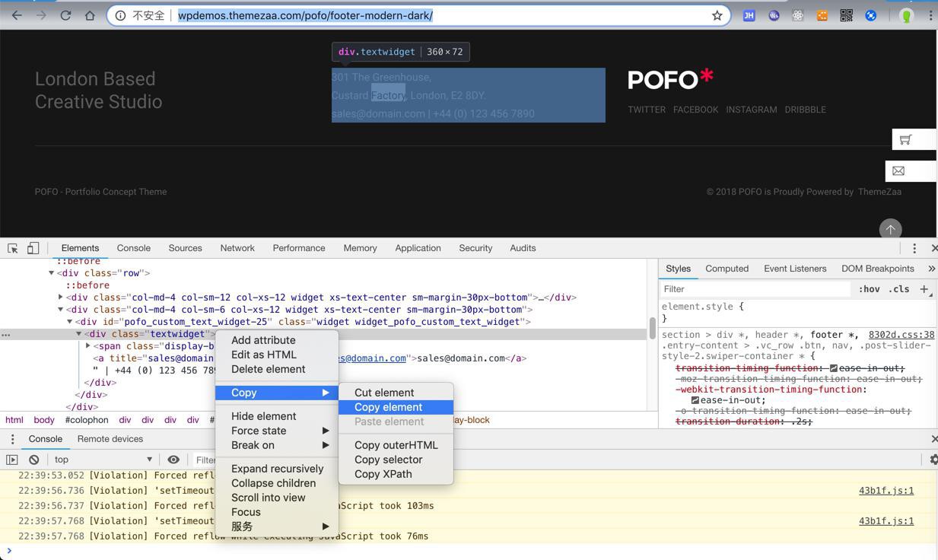Image resolution: width=938 pixels, height=560 pixels.
Task: Click the browser forward arrow
Action: pos(41,15)
